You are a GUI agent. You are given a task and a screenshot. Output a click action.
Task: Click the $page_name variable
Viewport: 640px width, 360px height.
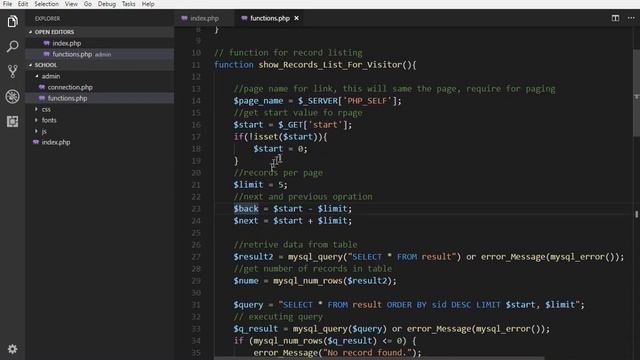[258, 101]
